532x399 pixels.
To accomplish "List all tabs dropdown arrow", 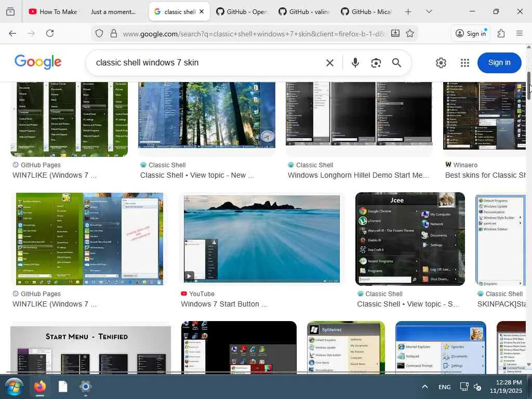I will (x=429, y=11).
